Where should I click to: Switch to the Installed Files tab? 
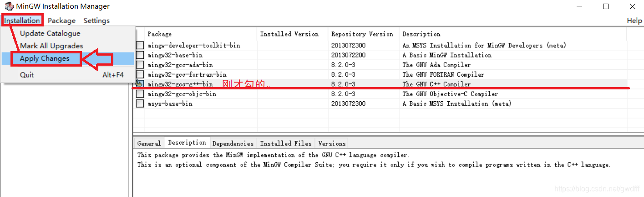tap(286, 143)
